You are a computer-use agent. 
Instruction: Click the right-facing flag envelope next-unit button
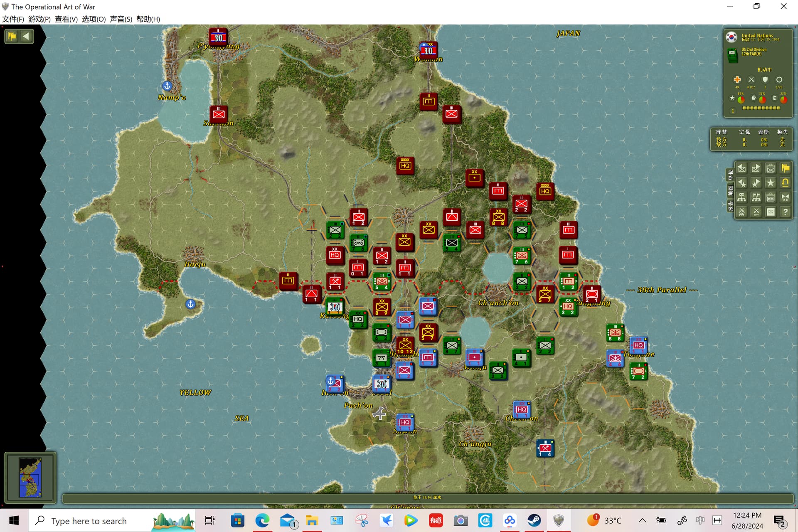756,168
